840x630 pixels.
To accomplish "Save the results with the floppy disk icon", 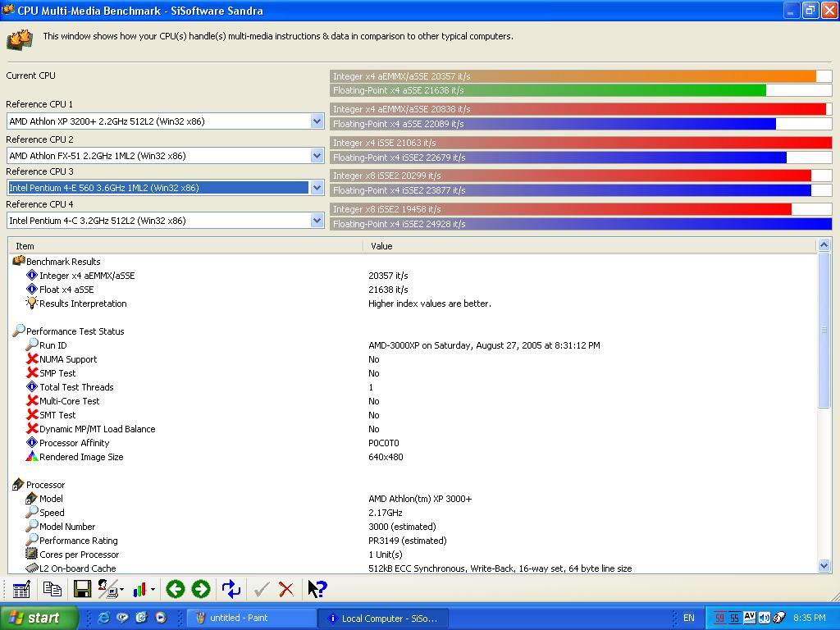I will click(83, 589).
